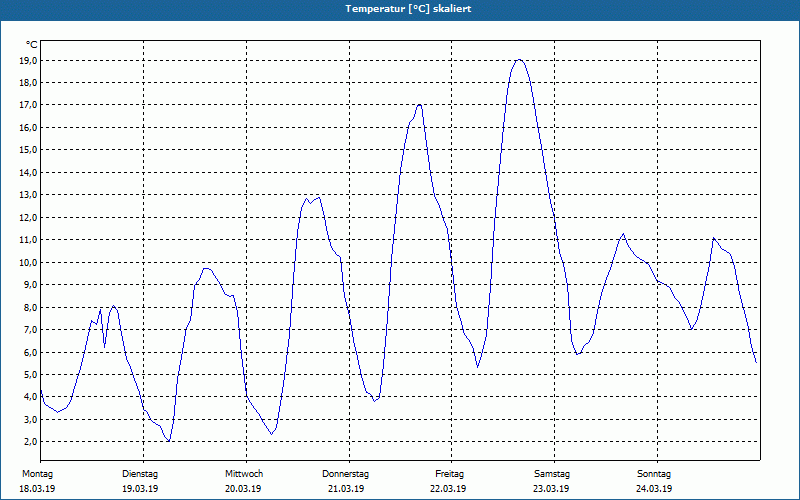Click the 15,0 axis value
This screenshot has width=800, height=500.
(x=28, y=150)
